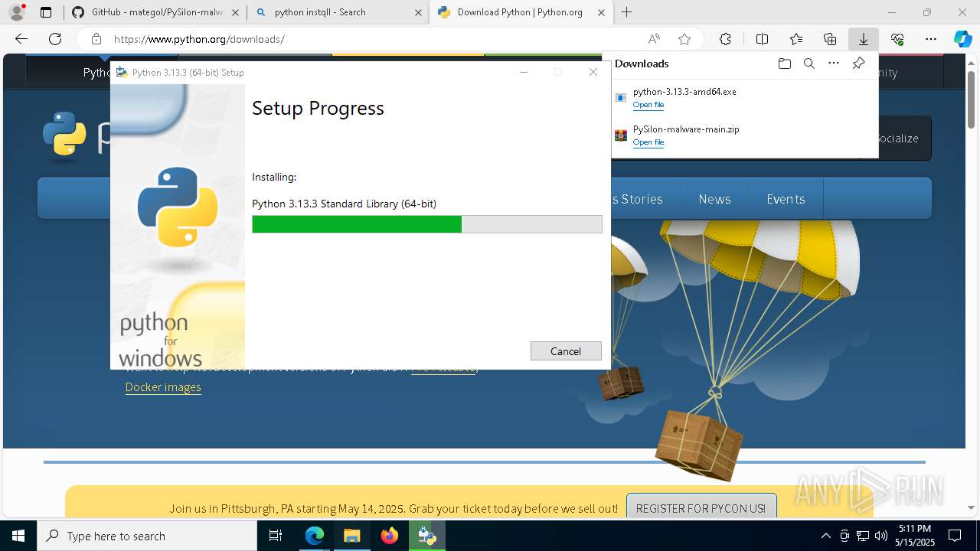
Task: Open Browser essentials heart icon
Action: (897, 39)
